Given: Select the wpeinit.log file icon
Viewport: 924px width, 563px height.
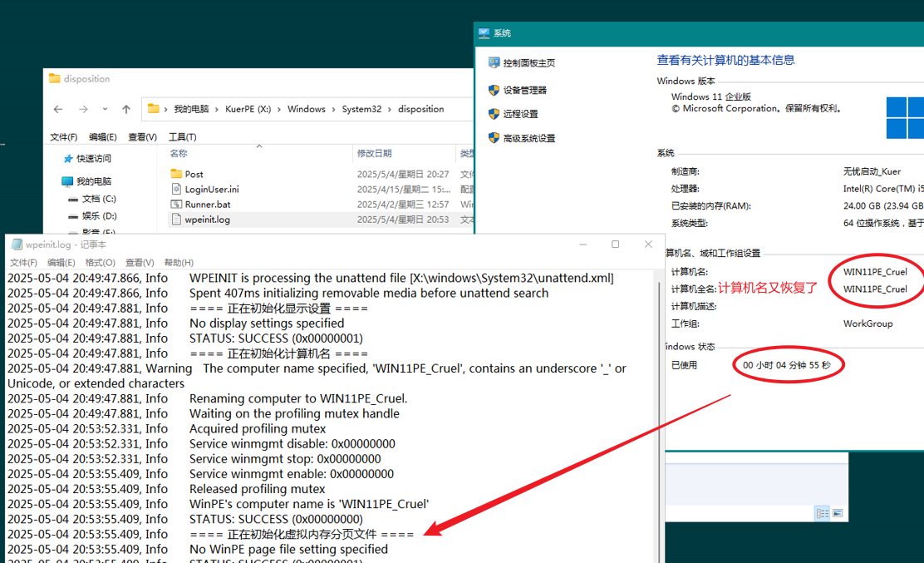Looking at the screenshot, I should coord(176,220).
